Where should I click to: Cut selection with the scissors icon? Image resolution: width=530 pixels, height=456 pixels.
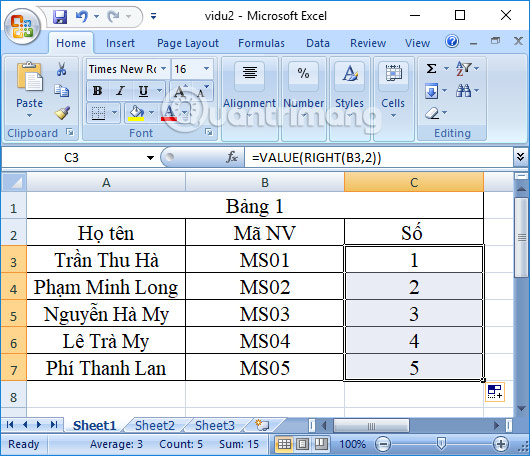point(62,69)
